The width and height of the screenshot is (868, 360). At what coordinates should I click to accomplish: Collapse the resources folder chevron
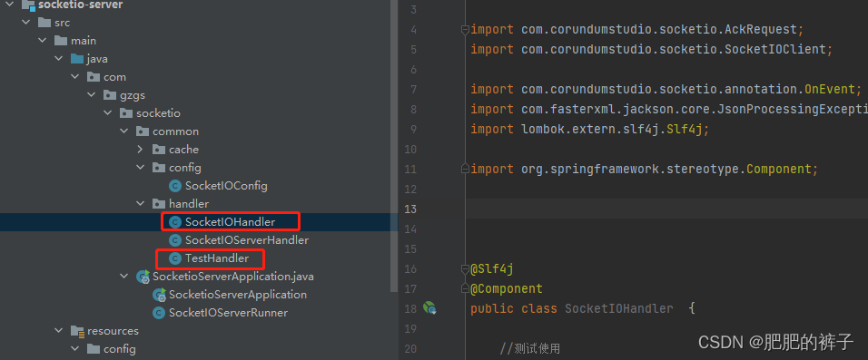point(59,331)
